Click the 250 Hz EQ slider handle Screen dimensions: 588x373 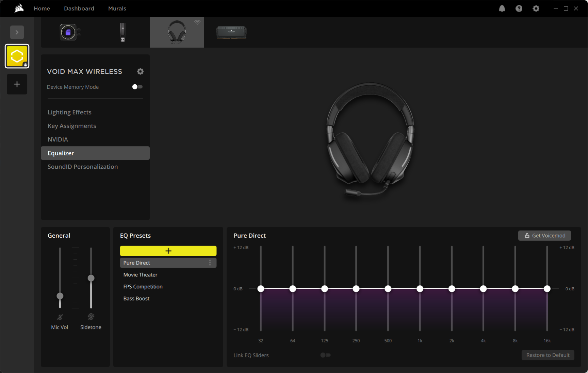point(356,289)
